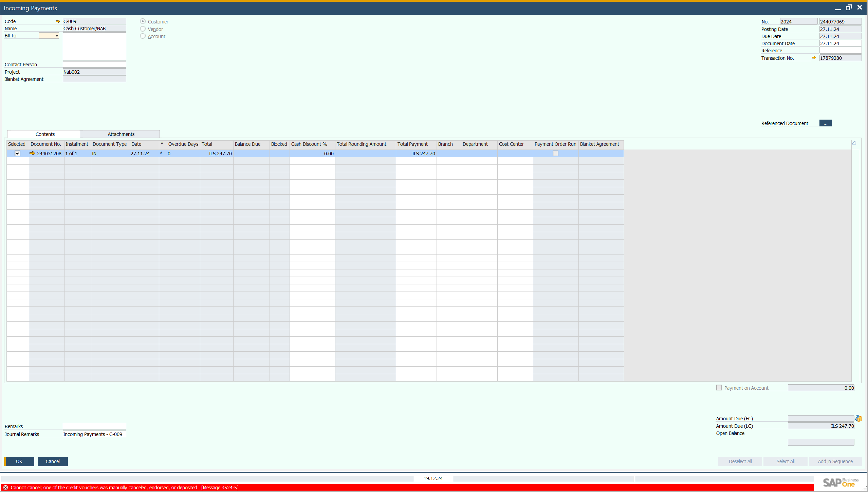
Task: Switch to the Contents tab
Action: tap(45, 134)
